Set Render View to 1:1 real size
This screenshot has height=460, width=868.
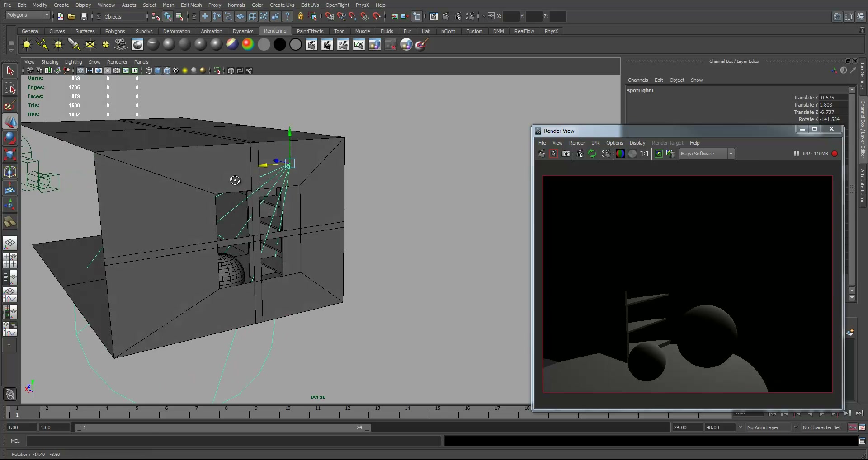[x=644, y=154]
